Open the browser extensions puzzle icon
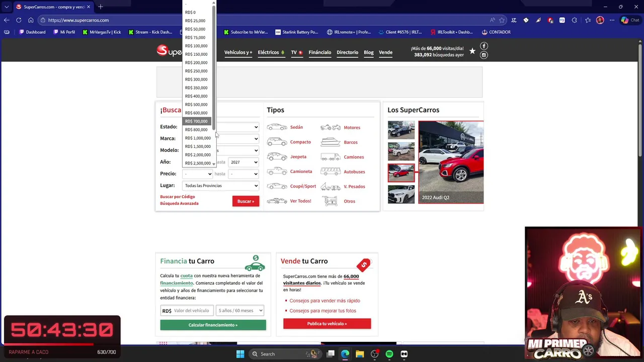Viewport: 644px width, 362px height. (574, 20)
